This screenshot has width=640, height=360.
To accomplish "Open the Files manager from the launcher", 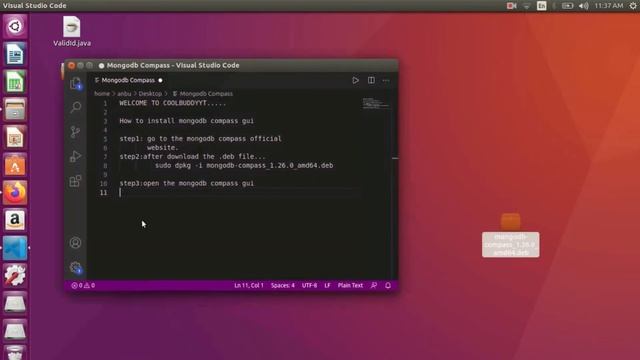I will pos(15,109).
